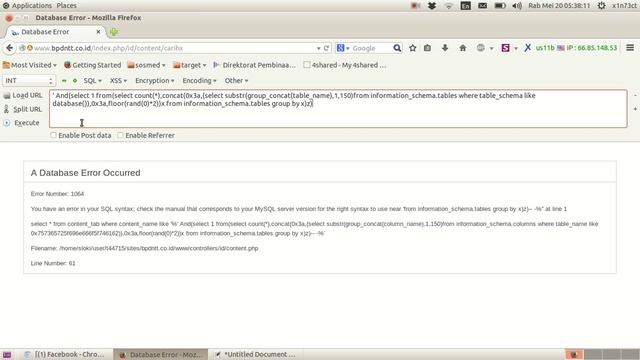
Task: Enable Referrer checkbox
Action: pyautogui.click(x=120, y=135)
